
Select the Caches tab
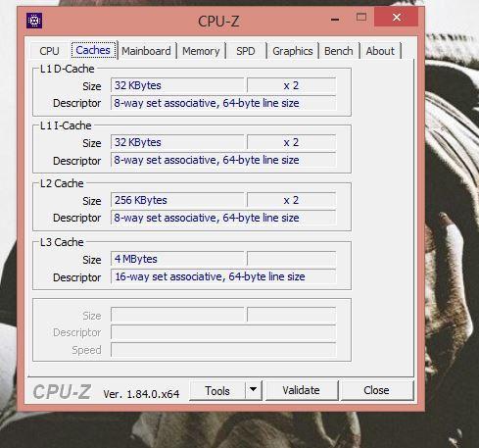93,50
